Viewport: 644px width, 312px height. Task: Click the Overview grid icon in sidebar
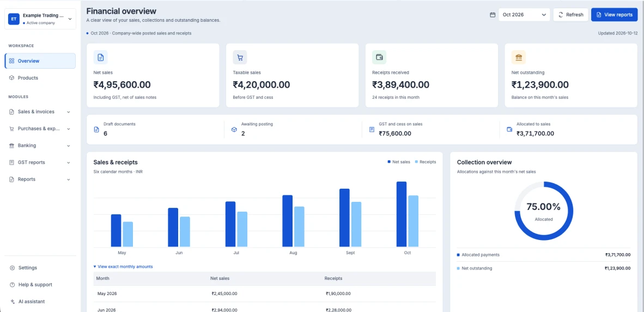click(11, 61)
